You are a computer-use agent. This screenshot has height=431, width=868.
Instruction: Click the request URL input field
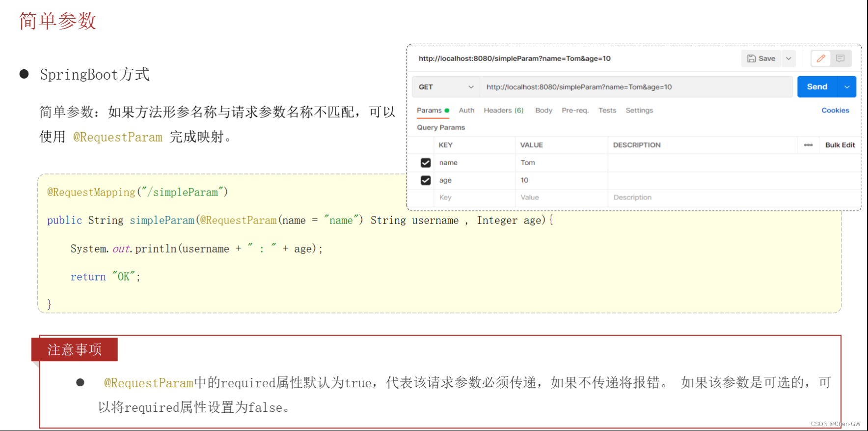[x=636, y=87]
